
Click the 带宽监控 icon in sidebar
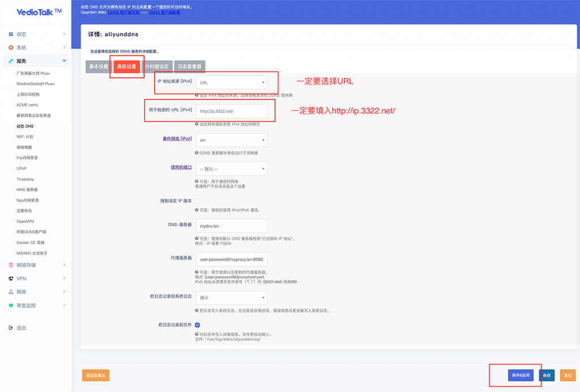point(11,306)
